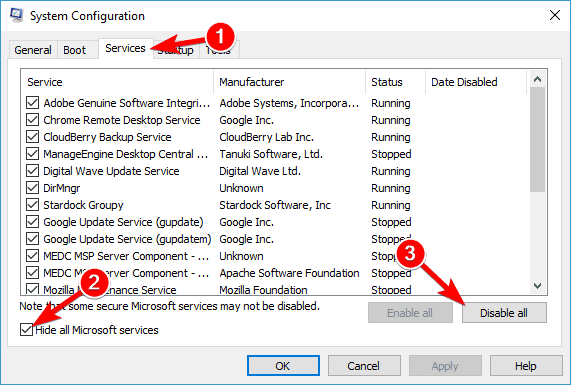This screenshot has width=571, height=385.
Task: Uncheck the DirMngr service checkbox
Action: click(x=32, y=188)
